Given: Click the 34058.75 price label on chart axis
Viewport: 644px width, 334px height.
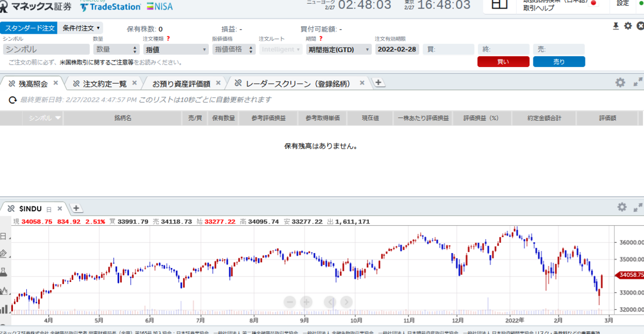Looking at the screenshot, I should point(631,274).
